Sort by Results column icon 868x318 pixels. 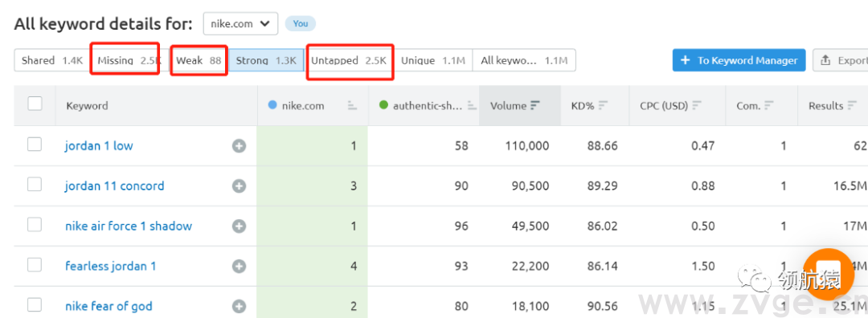click(x=853, y=105)
